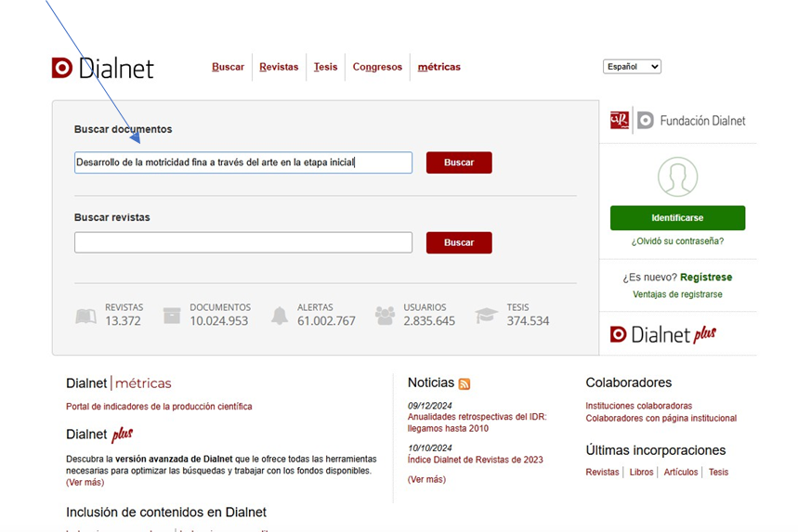Open the Fundación Dialnet logo
798x532 pixels.
pyautogui.click(x=692, y=121)
